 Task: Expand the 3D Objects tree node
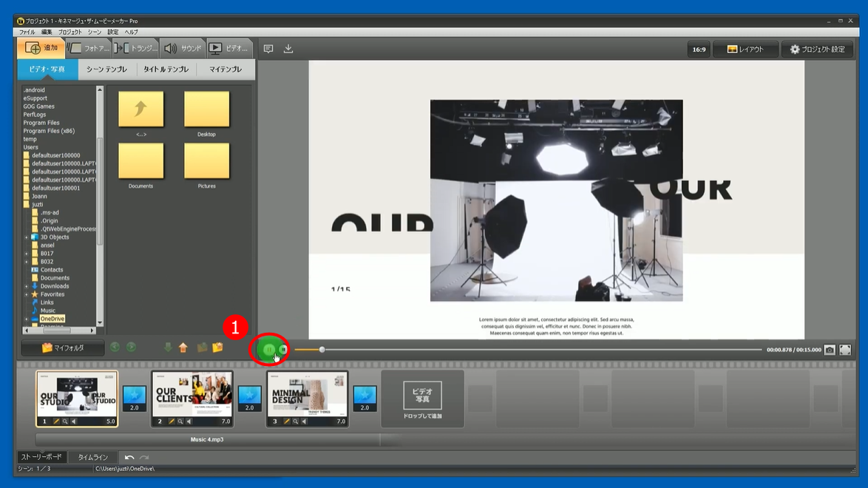(x=27, y=237)
